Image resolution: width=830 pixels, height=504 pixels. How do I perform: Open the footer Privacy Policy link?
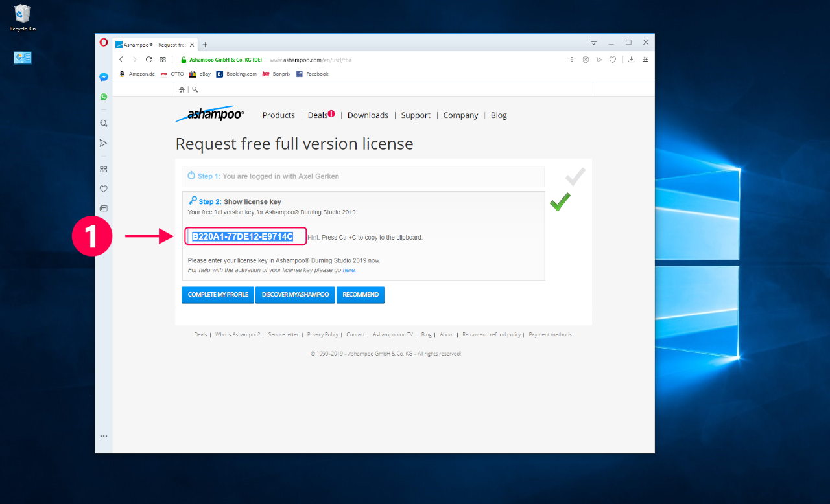coord(323,334)
